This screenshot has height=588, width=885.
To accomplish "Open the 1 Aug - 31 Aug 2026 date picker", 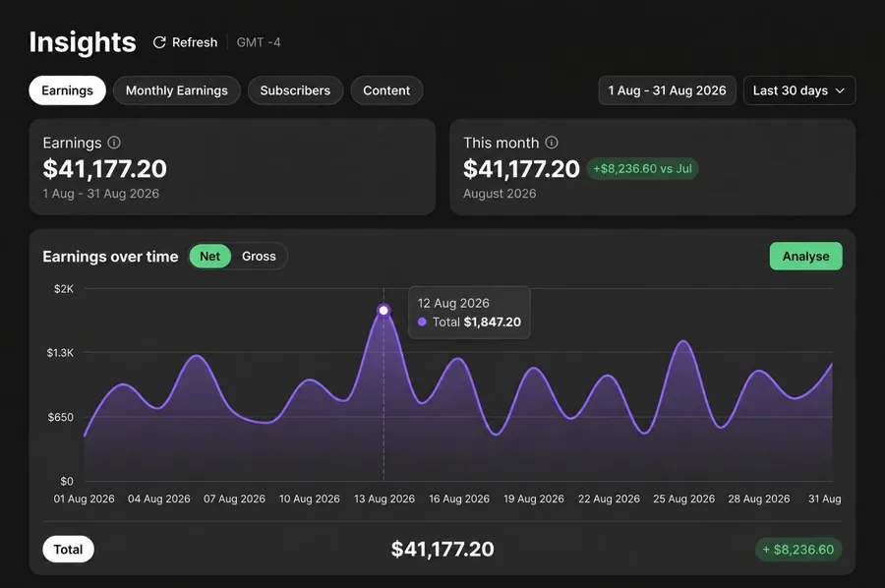I will [x=667, y=90].
